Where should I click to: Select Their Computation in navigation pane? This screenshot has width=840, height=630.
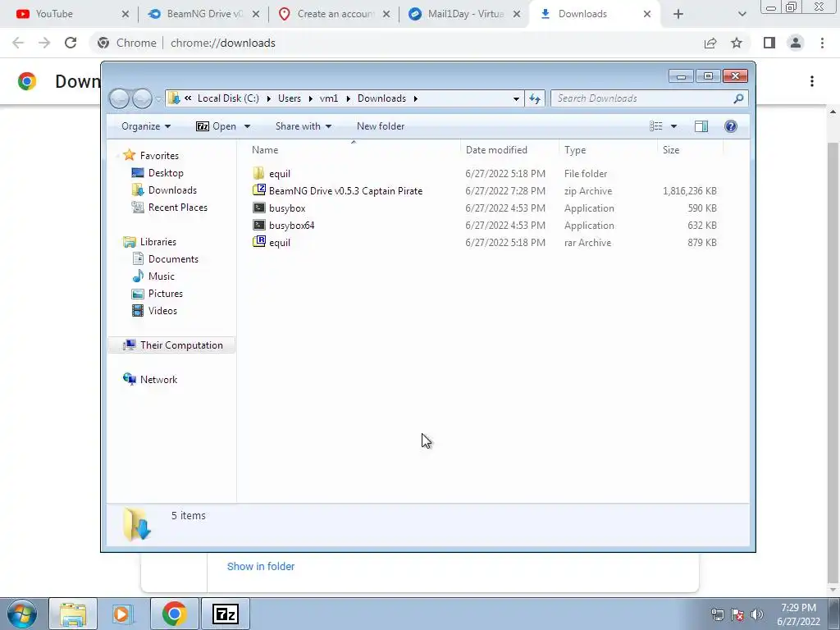[172, 345]
